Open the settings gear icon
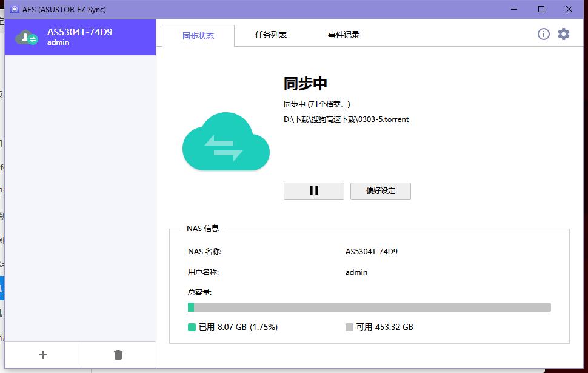The width and height of the screenshot is (588, 373). click(x=563, y=34)
